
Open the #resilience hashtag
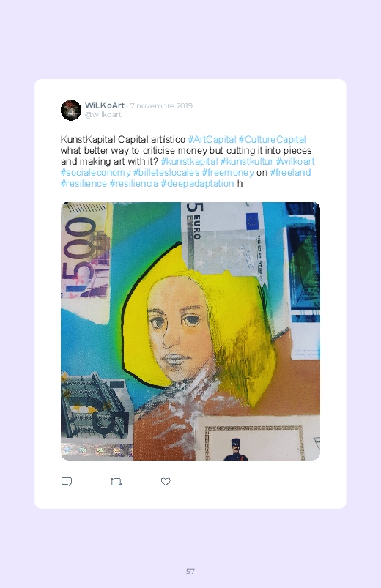[84, 183]
